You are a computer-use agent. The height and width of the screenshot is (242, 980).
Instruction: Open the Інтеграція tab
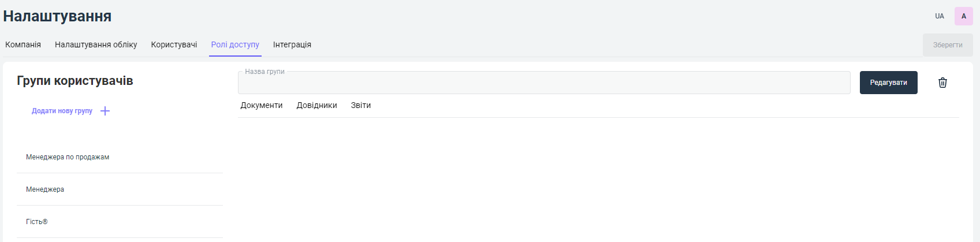(292, 44)
